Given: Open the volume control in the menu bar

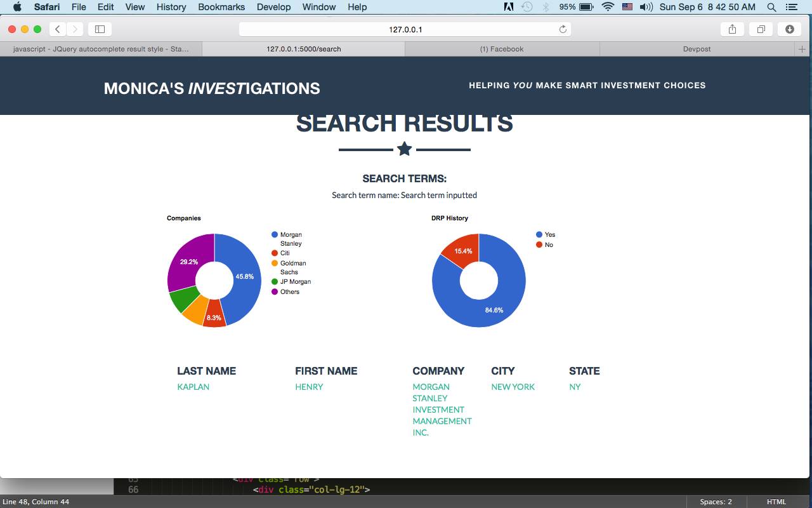Looking at the screenshot, I should pos(646,7).
